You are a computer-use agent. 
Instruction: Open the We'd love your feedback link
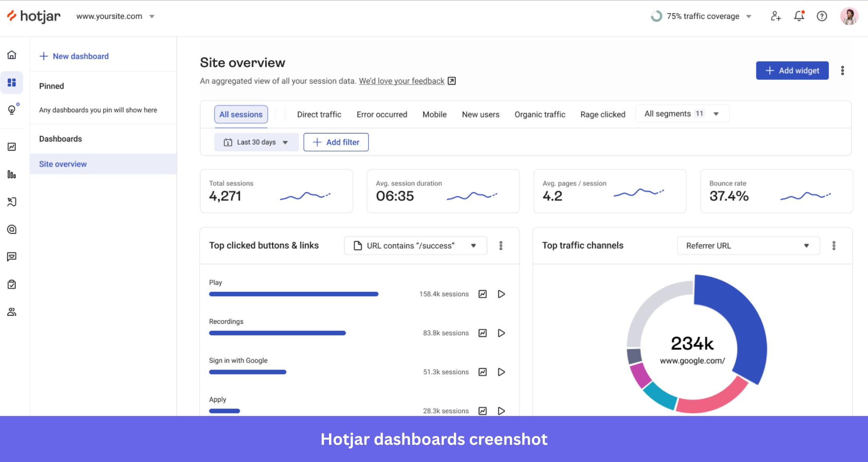(401, 81)
